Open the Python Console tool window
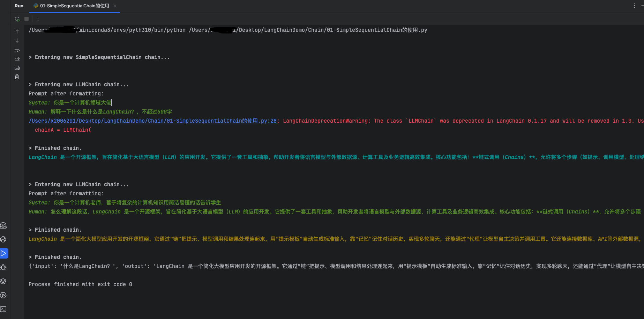Screen dimensions: 644x319 pyautogui.click(x=3, y=239)
